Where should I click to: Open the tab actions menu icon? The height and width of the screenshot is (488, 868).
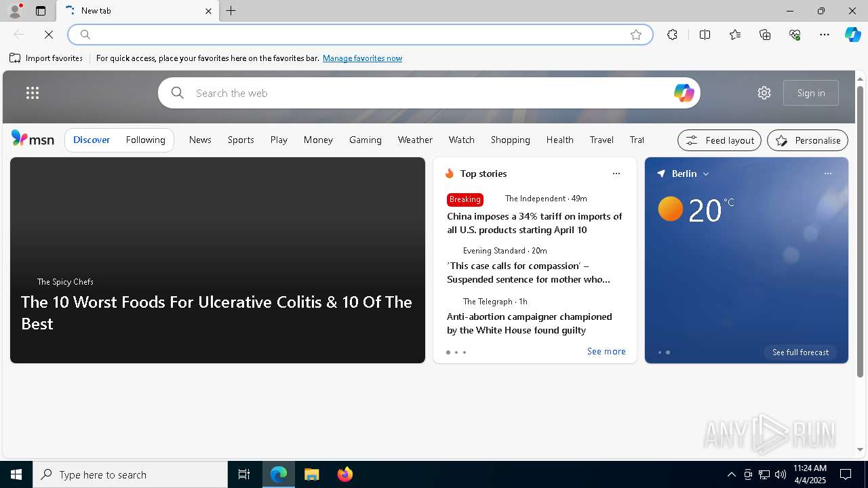click(41, 11)
